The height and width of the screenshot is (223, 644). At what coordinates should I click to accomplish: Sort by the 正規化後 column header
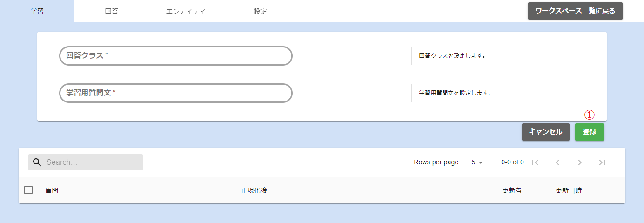[254, 190]
